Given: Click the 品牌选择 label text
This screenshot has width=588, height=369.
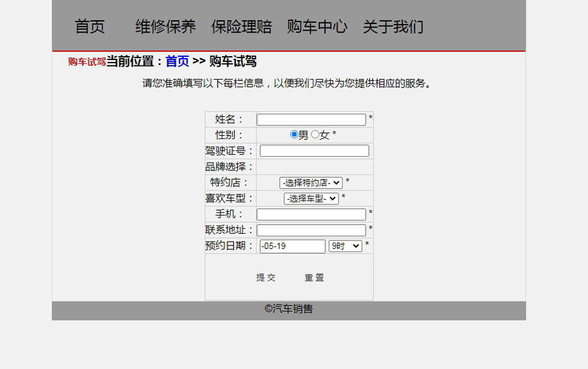Looking at the screenshot, I should point(229,167).
